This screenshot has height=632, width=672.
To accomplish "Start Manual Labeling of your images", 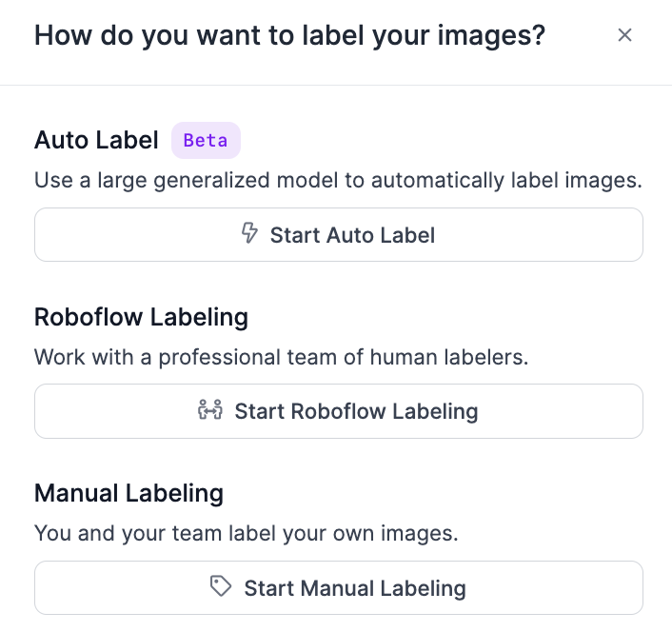I will 339,588.
